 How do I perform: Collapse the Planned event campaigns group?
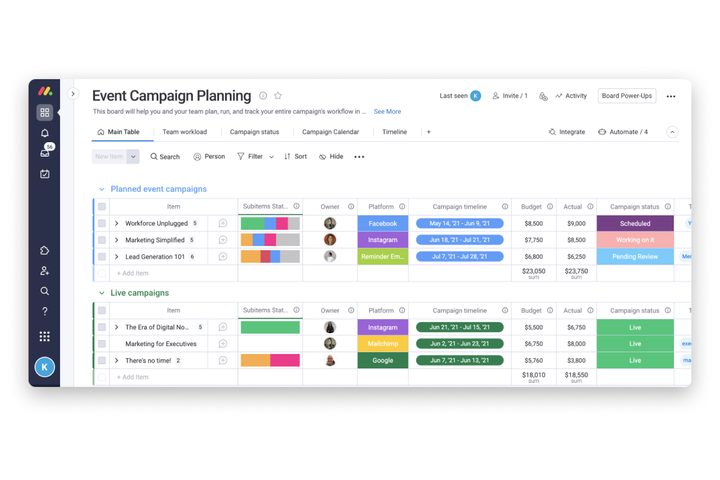click(101, 189)
